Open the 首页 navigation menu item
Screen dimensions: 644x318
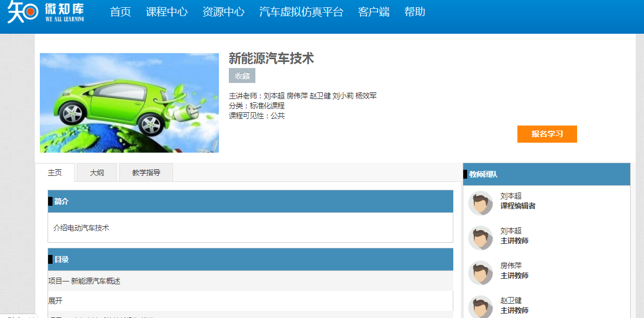(x=121, y=12)
